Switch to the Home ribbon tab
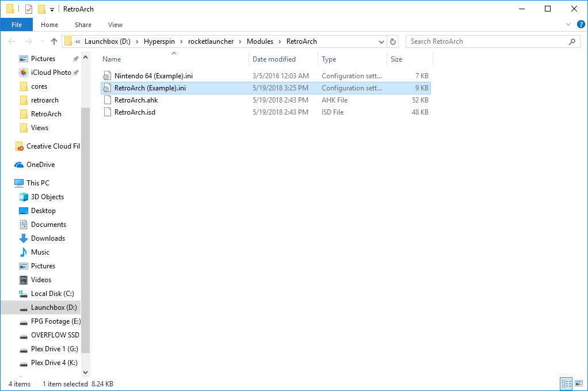The image size is (588, 391). [x=49, y=25]
